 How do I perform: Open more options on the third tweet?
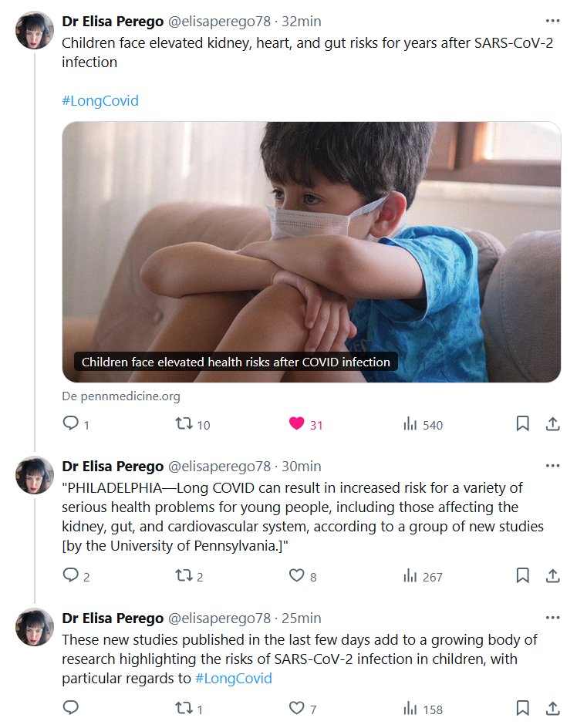tap(552, 618)
